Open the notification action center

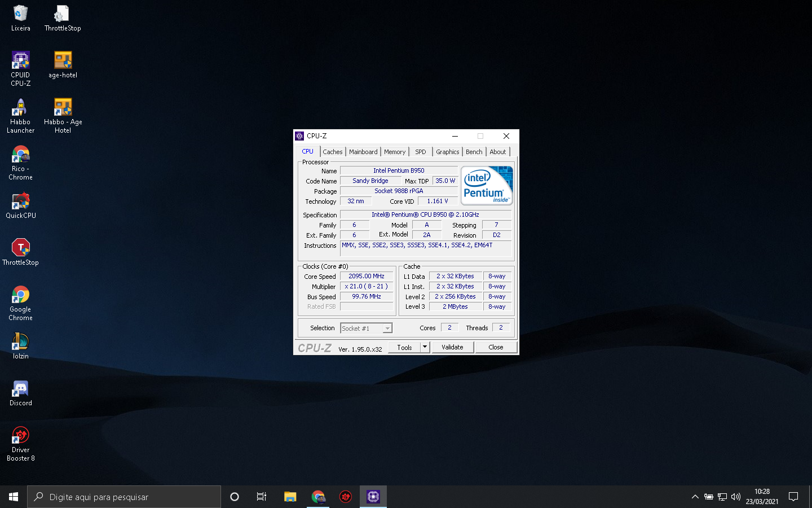click(793, 497)
